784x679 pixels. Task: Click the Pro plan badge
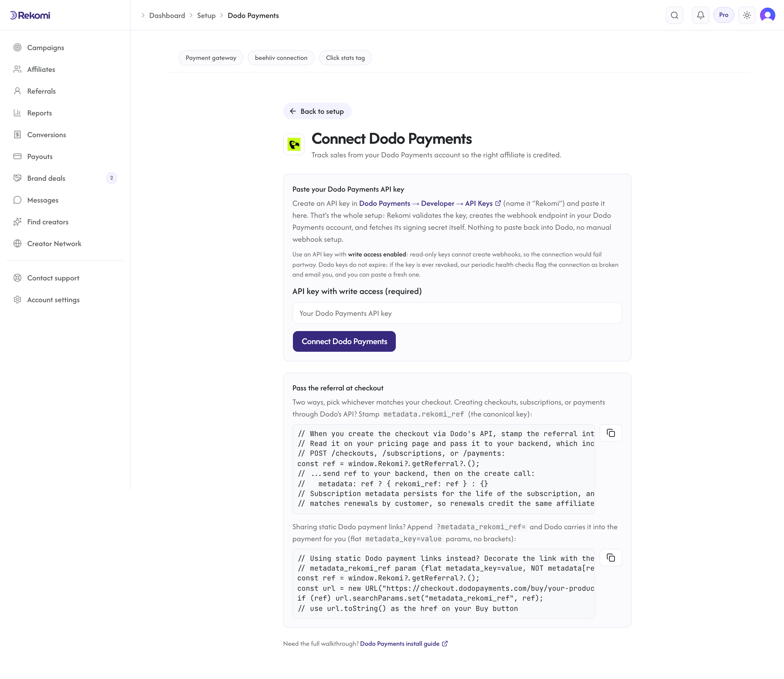point(723,15)
